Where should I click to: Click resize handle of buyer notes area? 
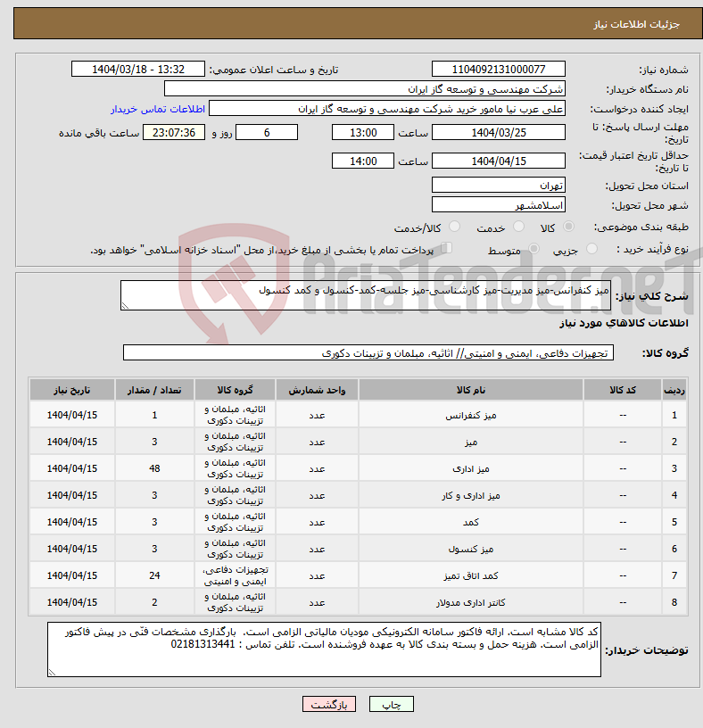coord(52,673)
